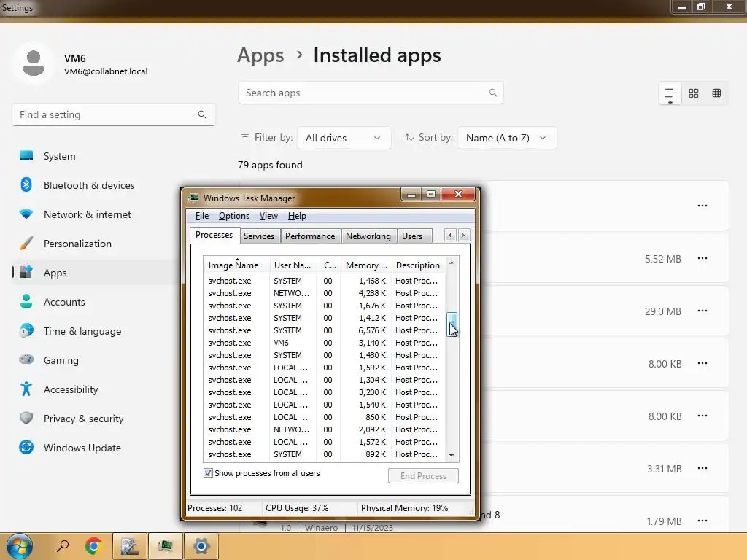This screenshot has height=560, width=747.
Task: Focus the Search apps field
Action: click(371, 93)
